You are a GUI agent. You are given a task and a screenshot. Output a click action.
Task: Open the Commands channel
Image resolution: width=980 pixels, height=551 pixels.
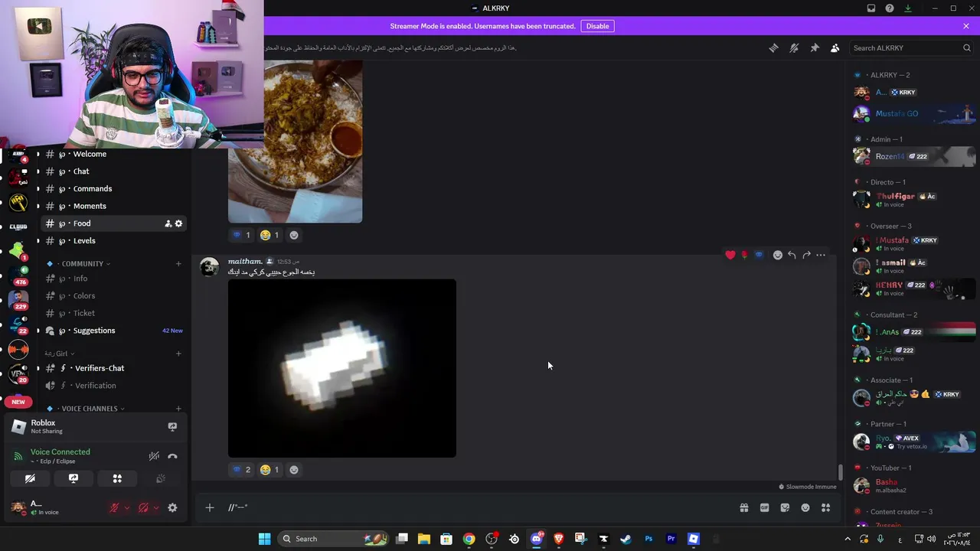(113, 189)
